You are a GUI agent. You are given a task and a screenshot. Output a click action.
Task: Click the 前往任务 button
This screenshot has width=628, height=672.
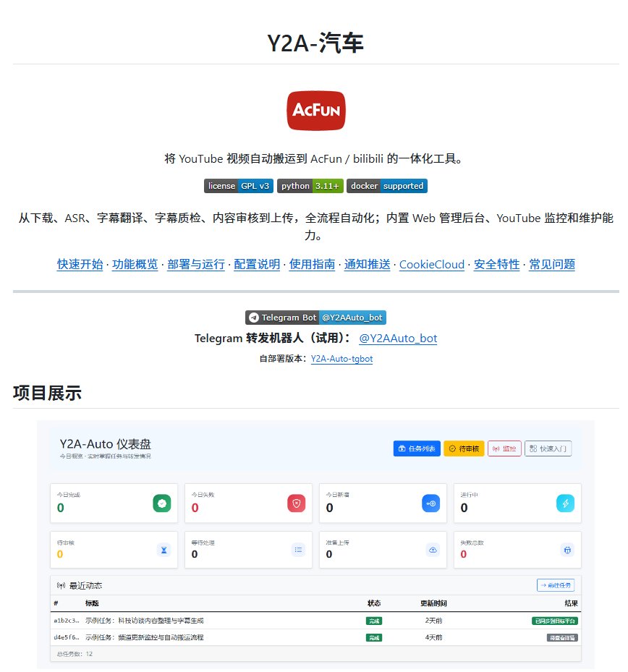tap(556, 585)
